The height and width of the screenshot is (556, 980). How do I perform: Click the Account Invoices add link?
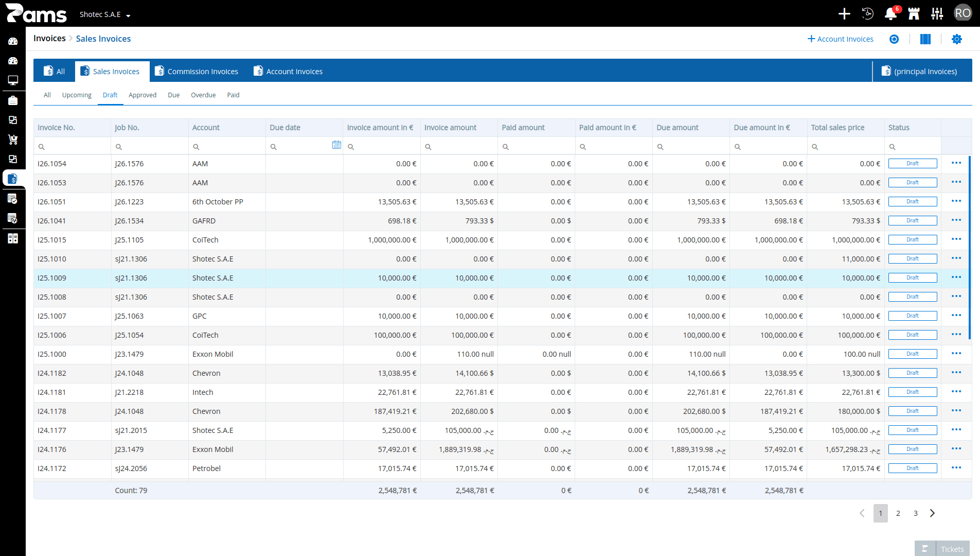tap(841, 39)
